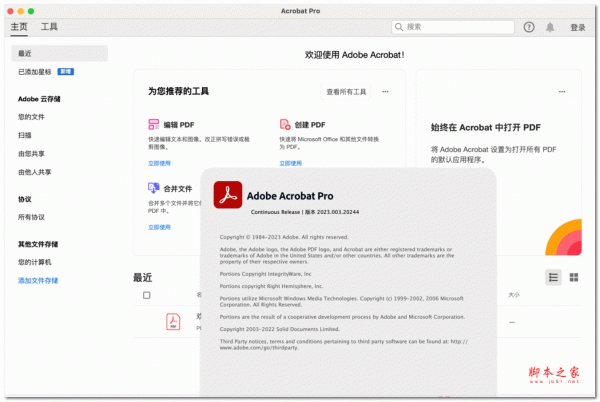This screenshot has width=600, height=402.
Task: Switch to the 主页 tab
Action: coord(19,27)
